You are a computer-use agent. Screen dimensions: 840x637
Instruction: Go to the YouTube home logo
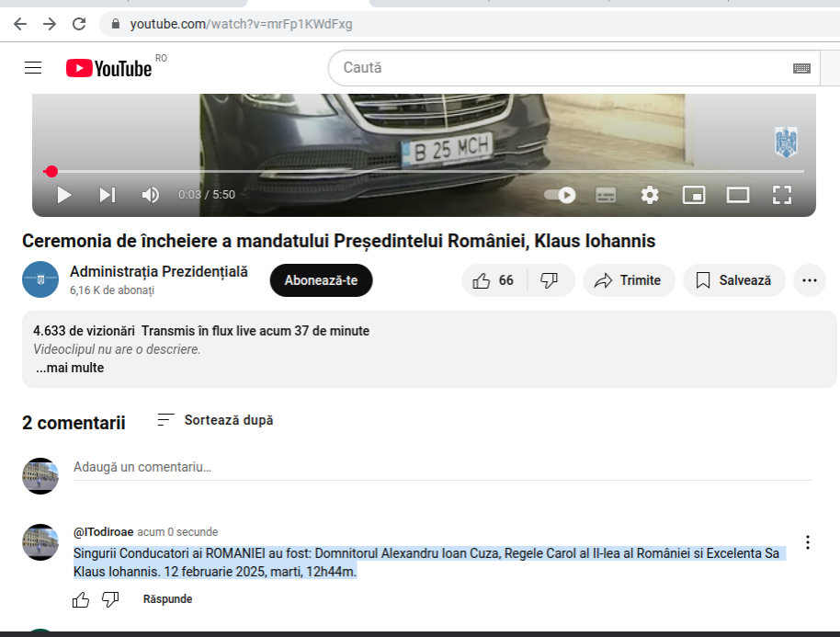[x=109, y=69]
